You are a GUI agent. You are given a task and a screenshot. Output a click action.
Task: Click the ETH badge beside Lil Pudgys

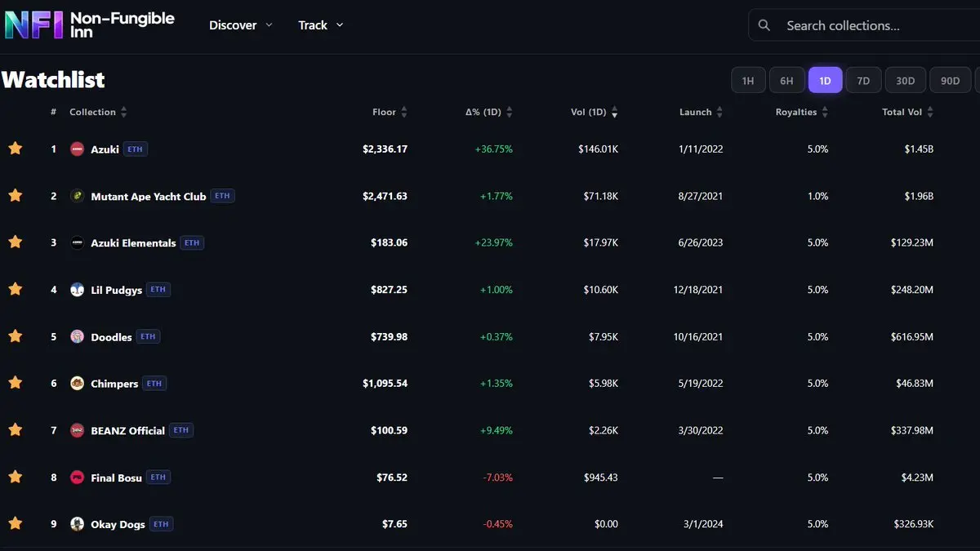tap(158, 290)
